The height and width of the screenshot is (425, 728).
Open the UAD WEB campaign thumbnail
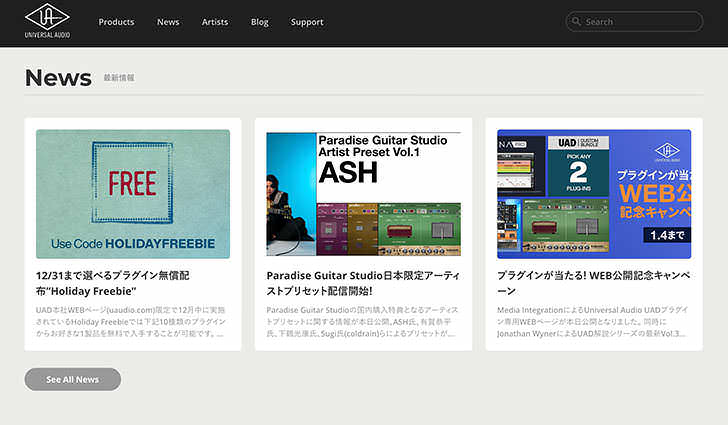[594, 194]
